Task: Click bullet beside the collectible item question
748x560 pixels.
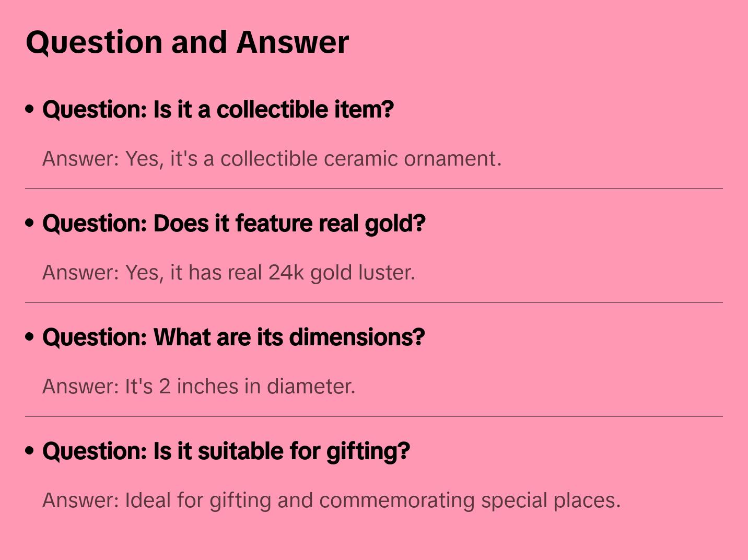Action: pyautogui.click(x=30, y=109)
